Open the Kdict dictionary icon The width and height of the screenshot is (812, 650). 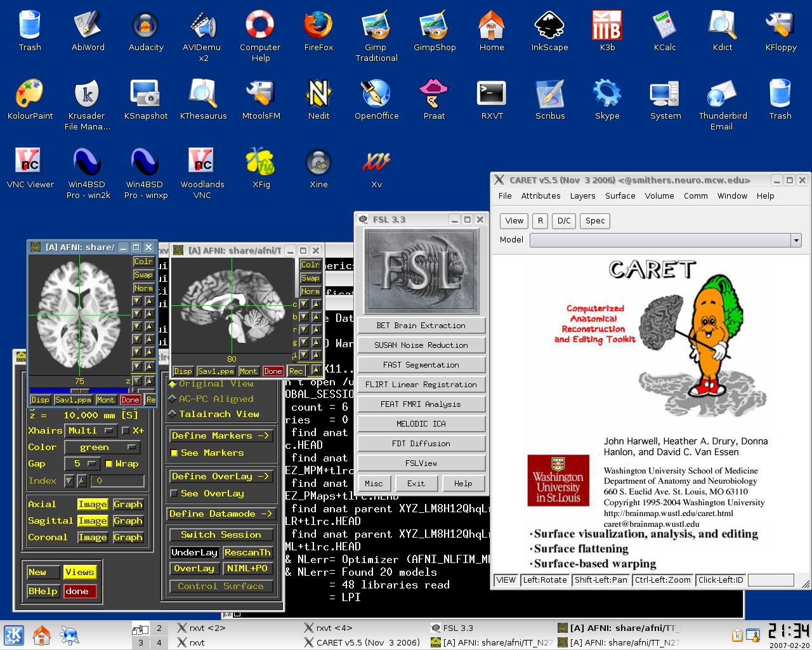(x=723, y=30)
